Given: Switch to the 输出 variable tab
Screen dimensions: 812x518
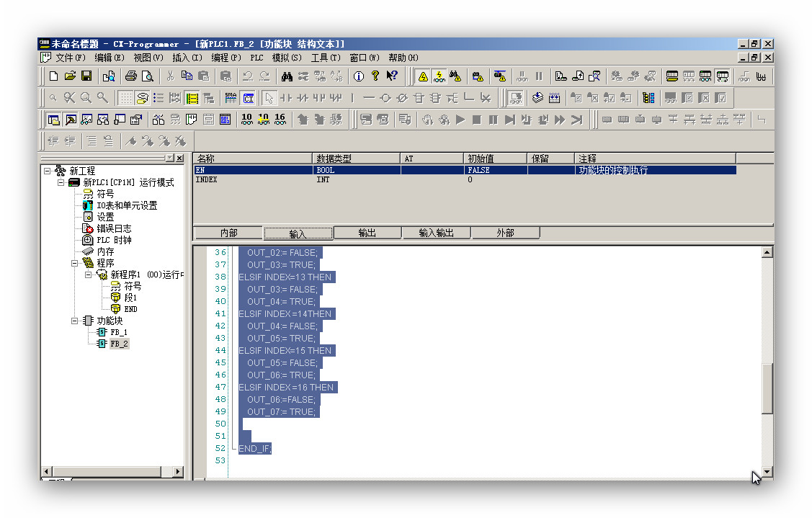Looking at the screenshot, I should tap(367, 233).
